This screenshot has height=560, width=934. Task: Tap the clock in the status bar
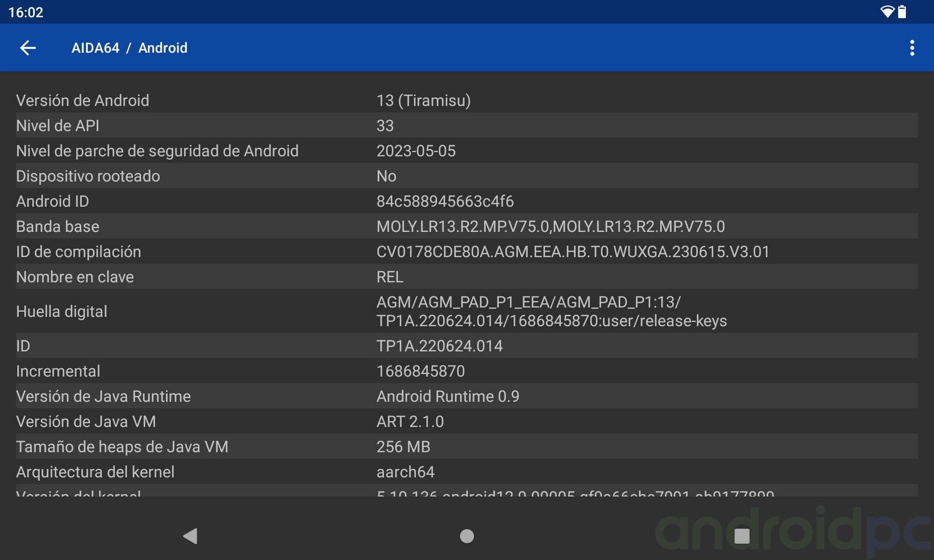(x=27, y=12)
